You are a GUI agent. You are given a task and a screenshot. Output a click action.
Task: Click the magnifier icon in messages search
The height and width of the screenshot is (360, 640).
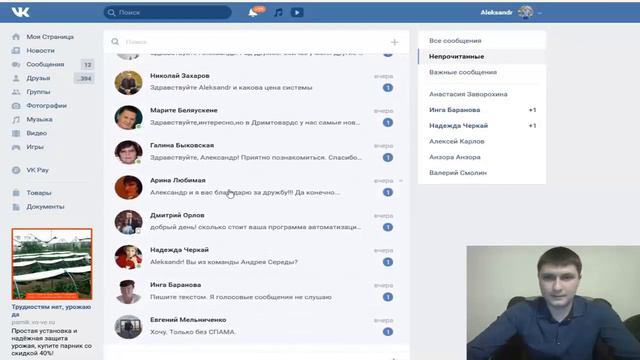click(x=115, y=42)
